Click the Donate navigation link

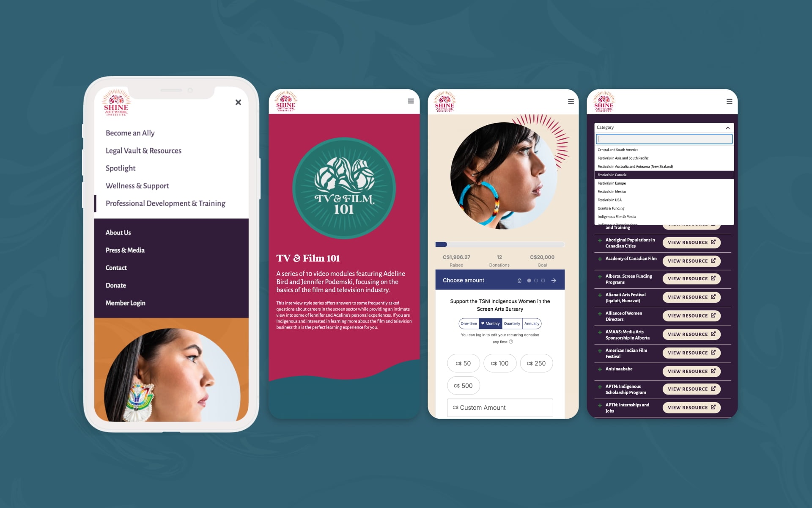pos(116,285)
